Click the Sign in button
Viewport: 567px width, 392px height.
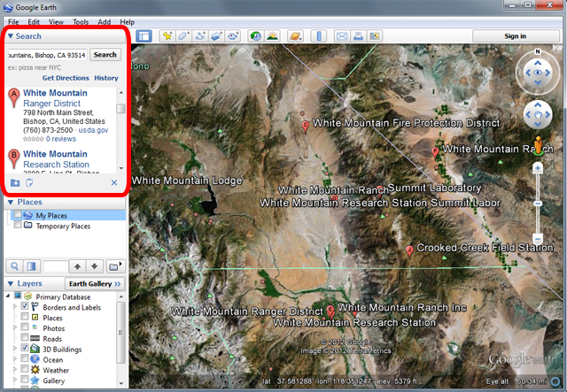515,36
